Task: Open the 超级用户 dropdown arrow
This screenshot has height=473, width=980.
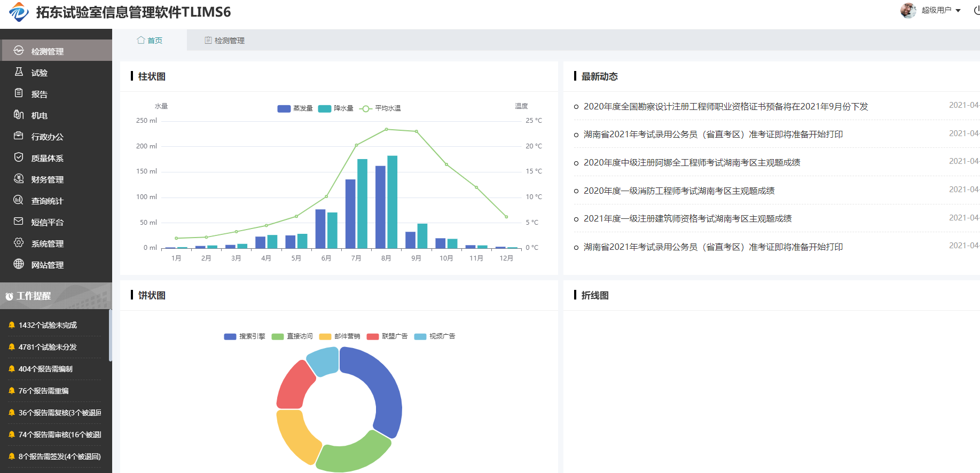Action: tap(958, 11)
